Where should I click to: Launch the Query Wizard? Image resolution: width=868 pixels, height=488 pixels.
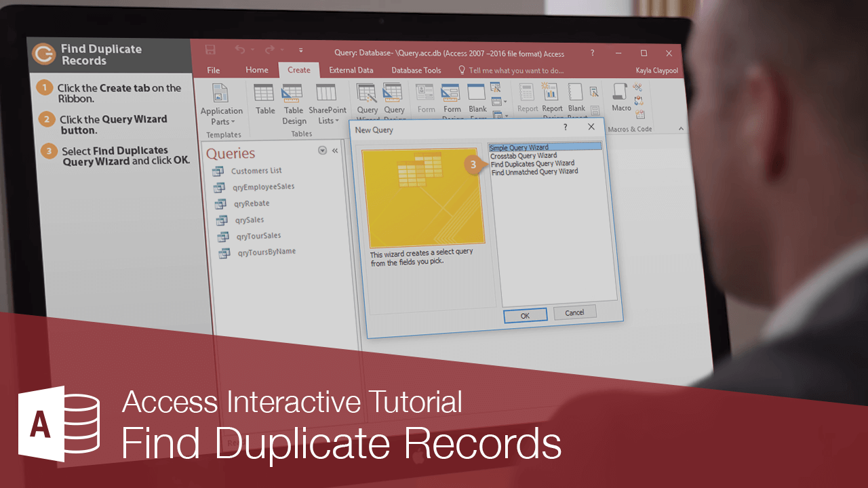(367, 98)
